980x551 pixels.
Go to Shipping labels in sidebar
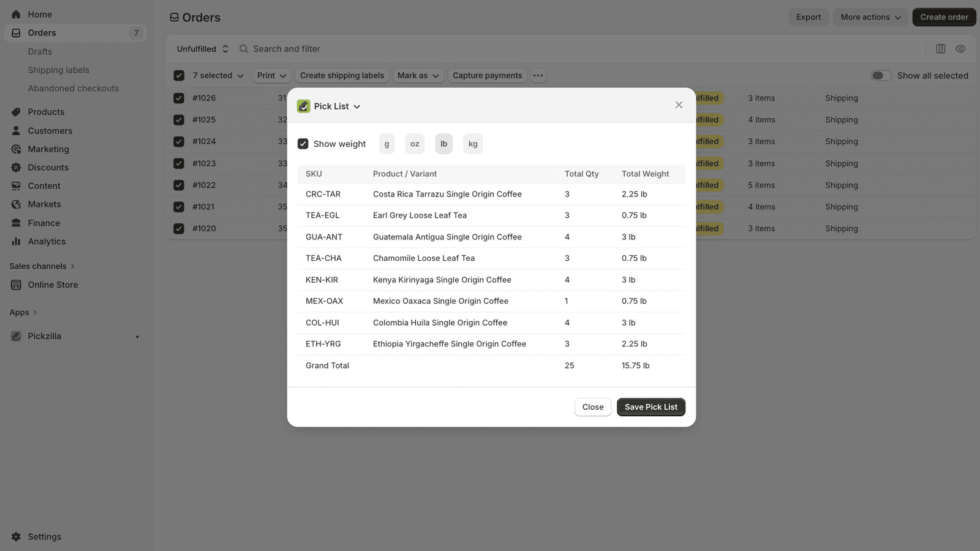pos(59,70)
